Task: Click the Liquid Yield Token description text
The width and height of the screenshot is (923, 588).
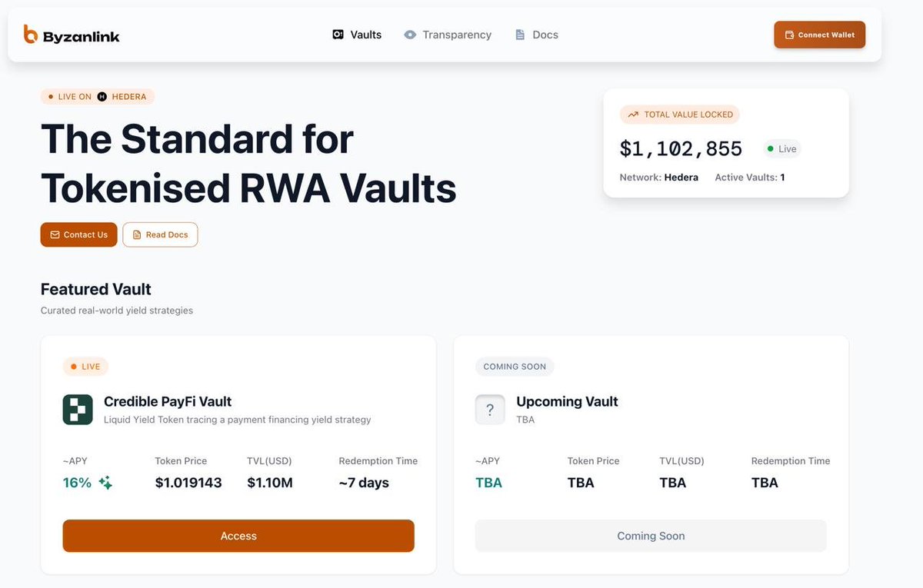Action: click(238, 420)
